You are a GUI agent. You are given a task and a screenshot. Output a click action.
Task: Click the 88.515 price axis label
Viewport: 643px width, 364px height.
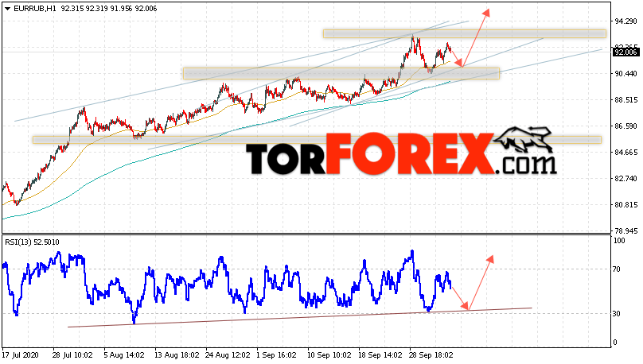pos(625,100)
